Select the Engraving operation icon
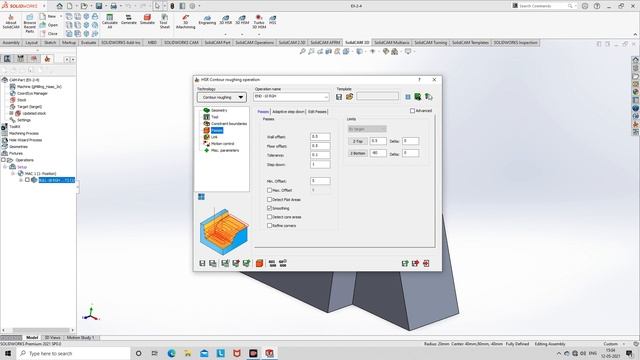The image size is (640, 360). pos(207,20)
